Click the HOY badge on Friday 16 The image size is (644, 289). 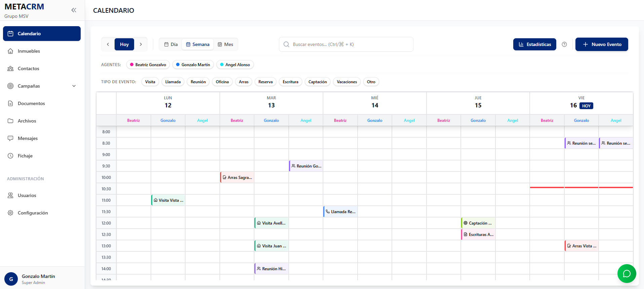pyautogui.click(x=586, y=106)
